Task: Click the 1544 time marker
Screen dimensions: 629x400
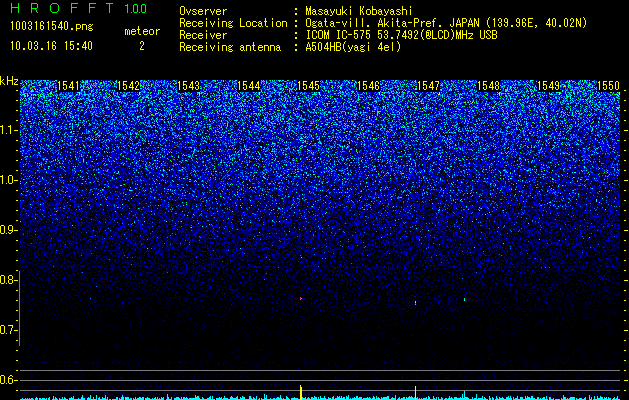Action: click(x=248, y=86)
